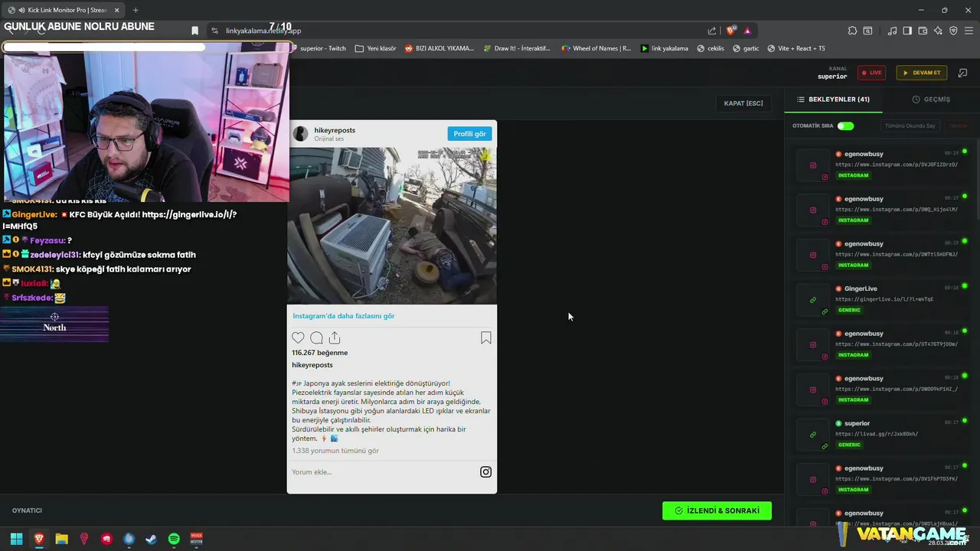Save post with the bookmark icon
This screenshot has width=980, height=551.
click(485, 337)
